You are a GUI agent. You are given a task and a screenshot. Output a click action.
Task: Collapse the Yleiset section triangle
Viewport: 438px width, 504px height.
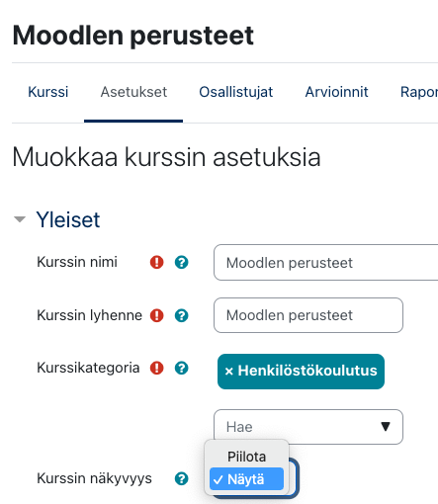tap(20, 219)
